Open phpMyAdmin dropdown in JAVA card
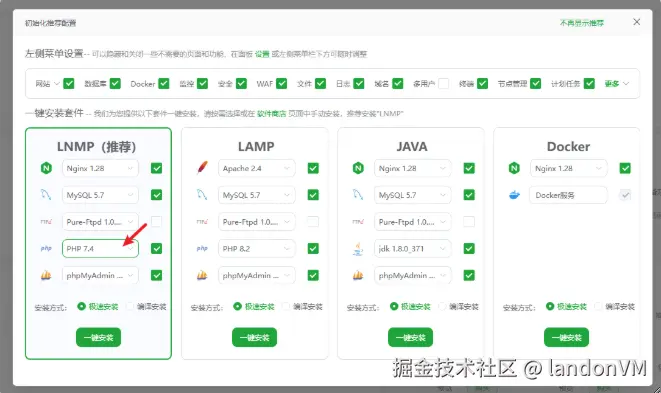Screen dimensions: 661x393 pyautogui.click(x=412, y=275)
